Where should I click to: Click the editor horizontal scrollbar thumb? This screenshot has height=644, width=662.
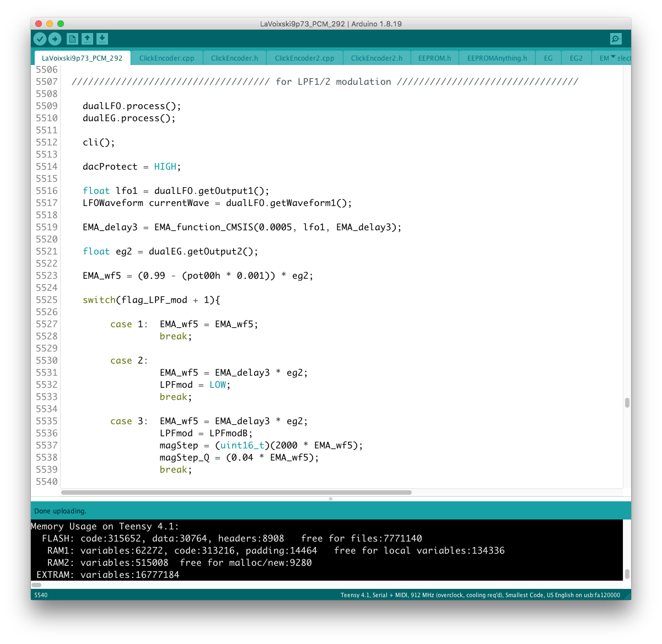pyautogui.click(x=236, y=493)
